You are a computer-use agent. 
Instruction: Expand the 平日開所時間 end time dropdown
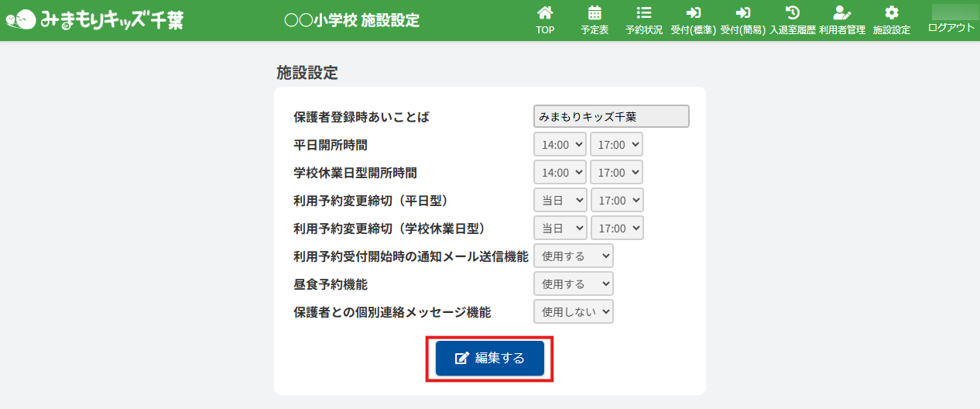click(616, 145)
